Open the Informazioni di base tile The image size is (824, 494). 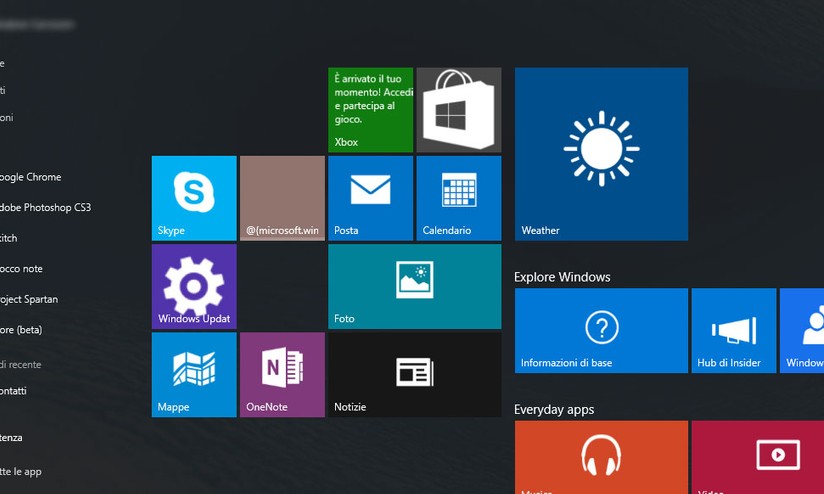coord(601,330)
